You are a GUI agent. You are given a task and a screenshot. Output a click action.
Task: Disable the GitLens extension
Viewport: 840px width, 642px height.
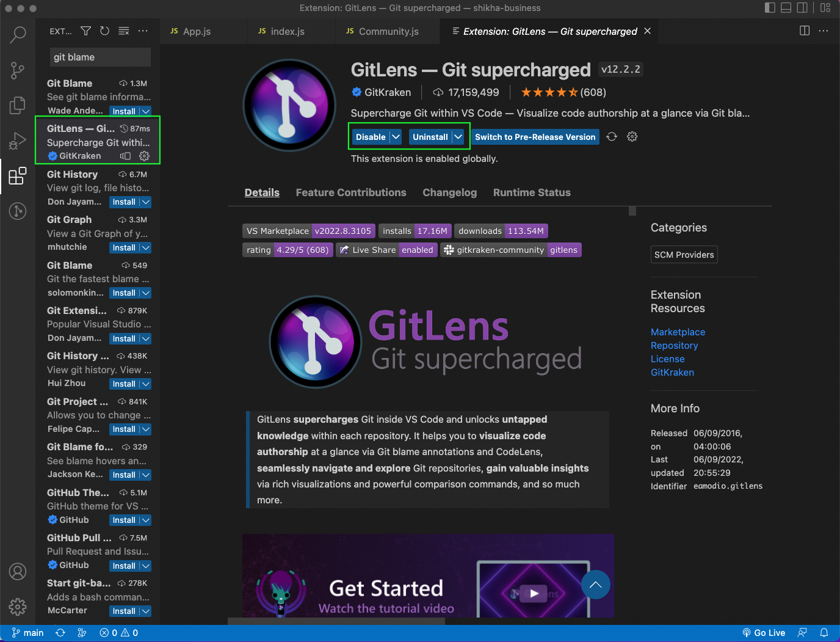pyautogui.click(x=371, y=137)
